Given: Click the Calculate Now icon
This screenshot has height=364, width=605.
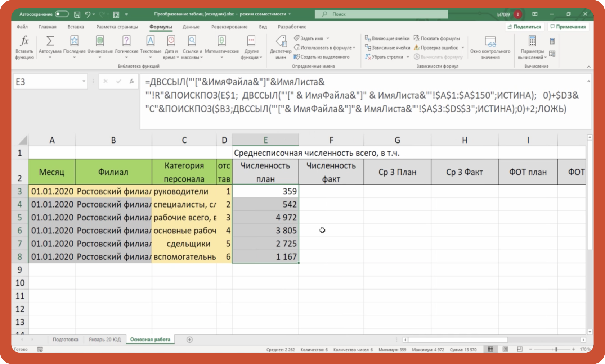Looking at the screenshot, I should pos(552,41).
